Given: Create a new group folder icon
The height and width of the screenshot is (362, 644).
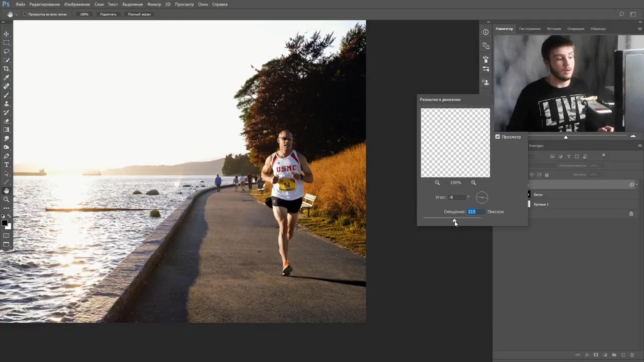Looking at the screenshot, I should click(x=614, y=355).
